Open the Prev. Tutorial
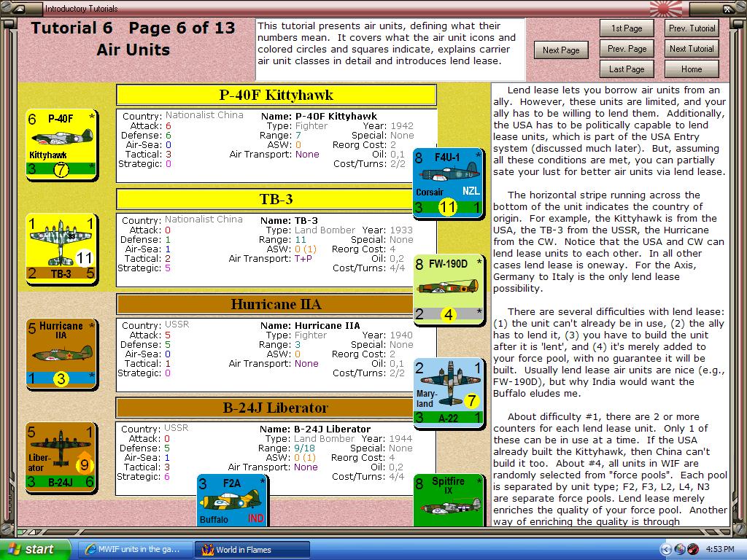Viewport: 747px width, 560px height. [x=692, y=28]
